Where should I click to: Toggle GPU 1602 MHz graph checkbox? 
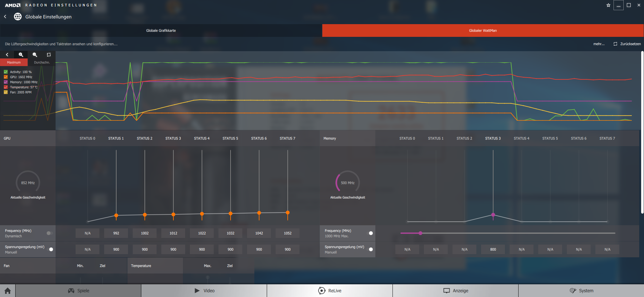6,77
